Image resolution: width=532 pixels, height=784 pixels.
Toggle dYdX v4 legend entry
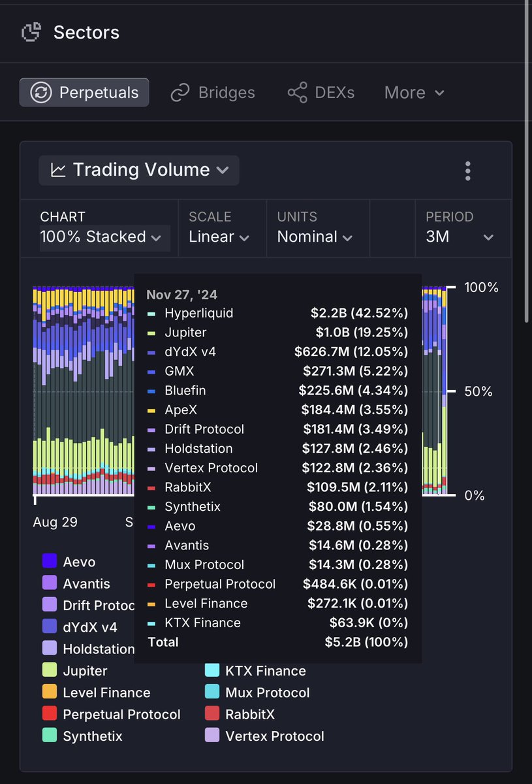80,627
